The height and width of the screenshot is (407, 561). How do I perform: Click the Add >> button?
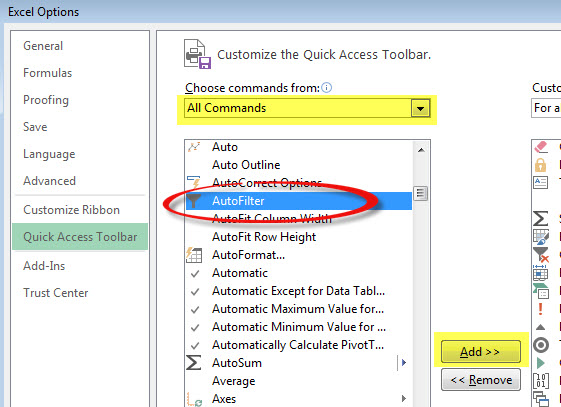point(480,352)
